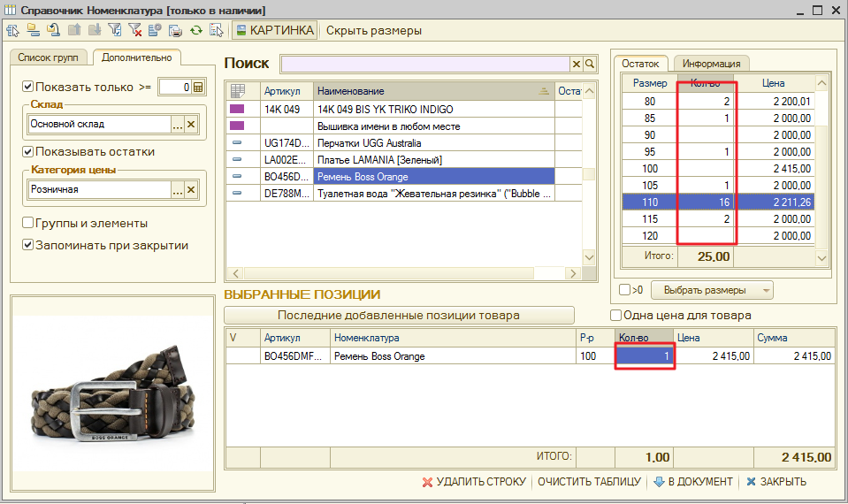Click the Кол-во cell of selected position

tap(644, 355)
